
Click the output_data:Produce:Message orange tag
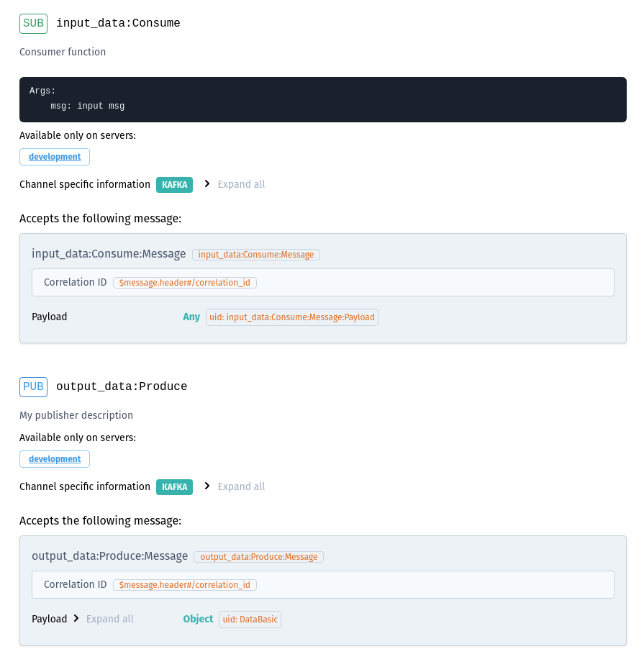(x=258, y=557)
